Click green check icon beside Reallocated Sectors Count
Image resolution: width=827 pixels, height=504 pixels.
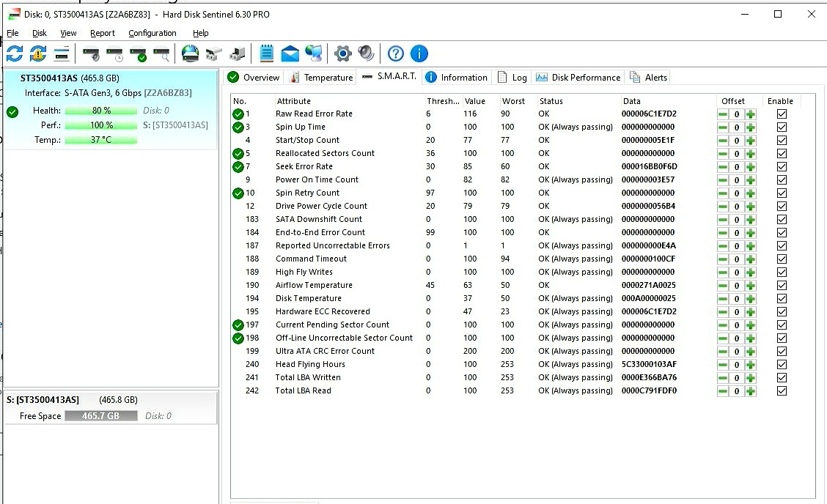click(238, 153)
